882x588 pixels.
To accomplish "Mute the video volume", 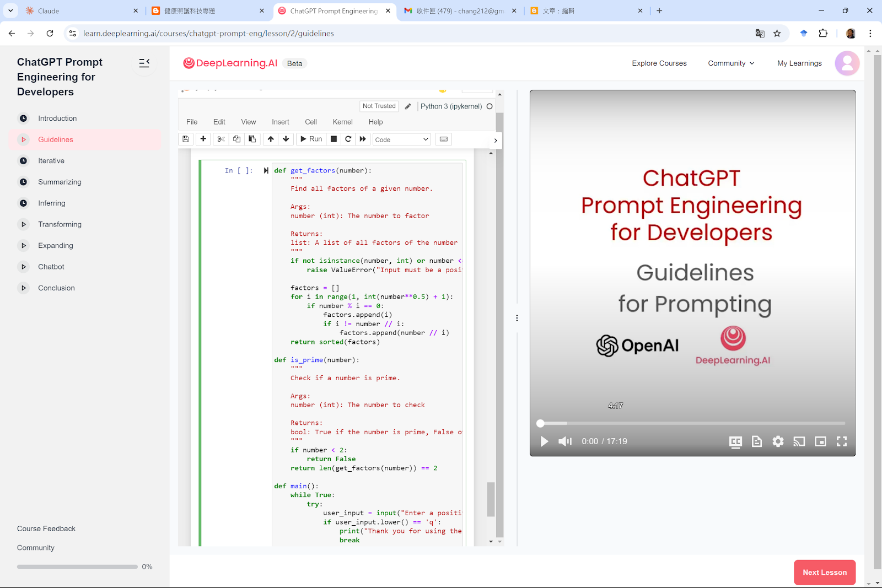I will 565,441.
